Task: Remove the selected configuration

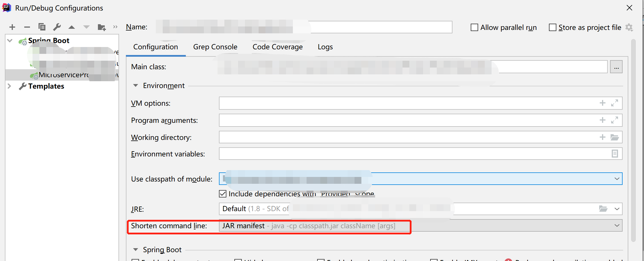Action: click(27, 27)
